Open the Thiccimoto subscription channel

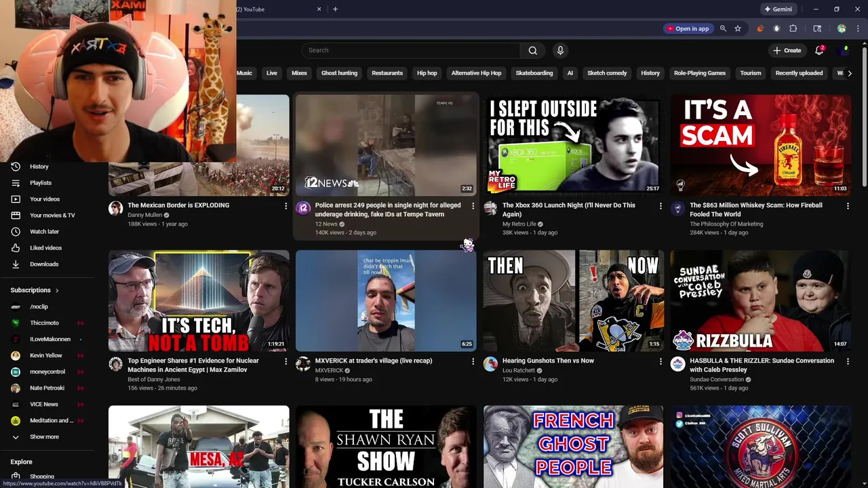44,323
